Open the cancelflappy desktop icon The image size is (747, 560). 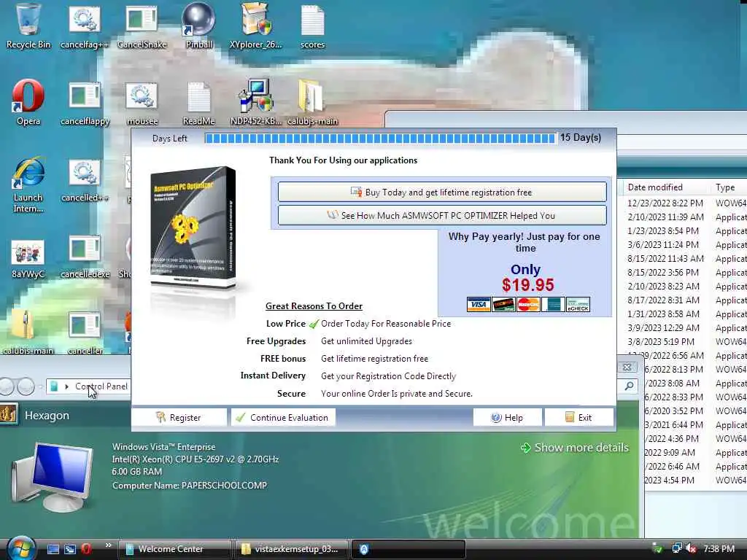85,102
